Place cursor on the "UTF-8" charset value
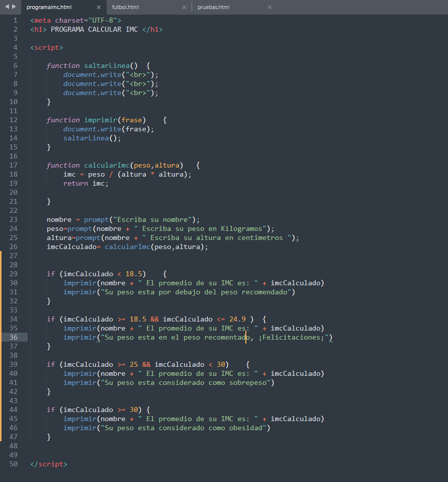 coord(103,21)
